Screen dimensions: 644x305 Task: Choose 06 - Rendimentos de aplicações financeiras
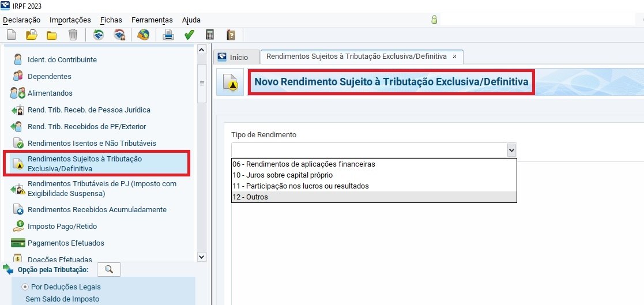coord(303,164)
